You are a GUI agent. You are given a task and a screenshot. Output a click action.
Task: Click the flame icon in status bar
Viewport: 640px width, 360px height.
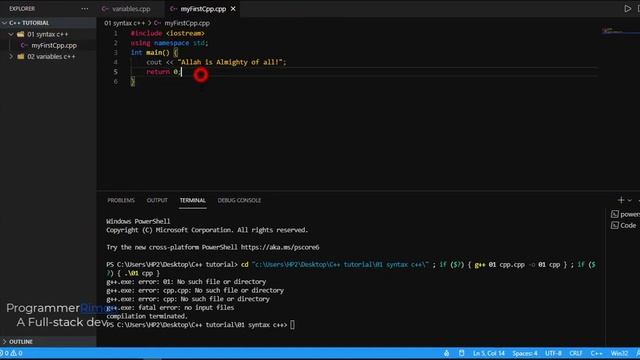(x=447, y=353)
